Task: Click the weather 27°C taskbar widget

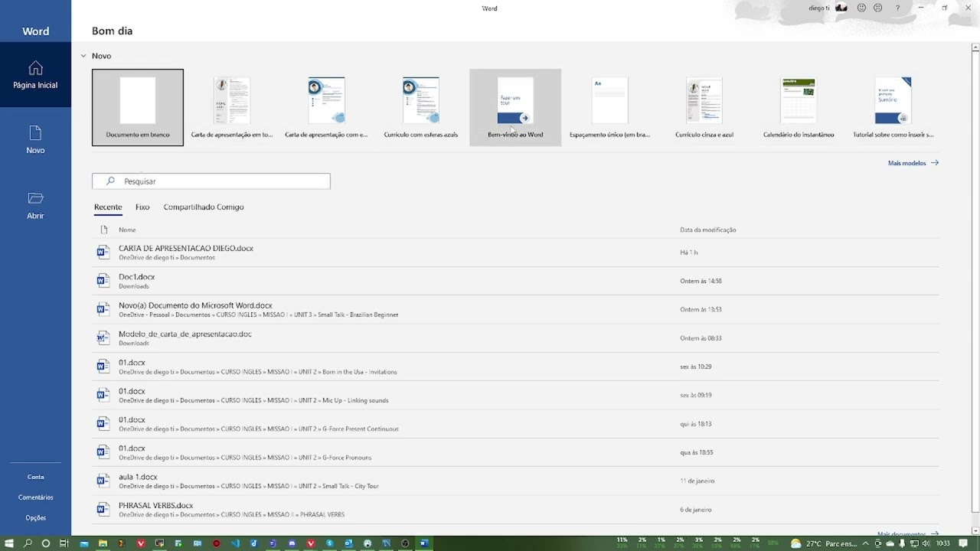Action: [x=824, y=543]
